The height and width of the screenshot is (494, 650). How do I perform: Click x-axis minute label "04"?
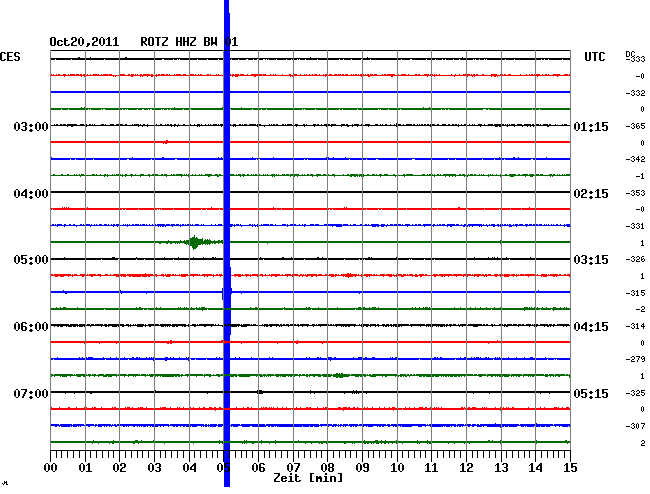pyautogui.click(x=189, y=468)
